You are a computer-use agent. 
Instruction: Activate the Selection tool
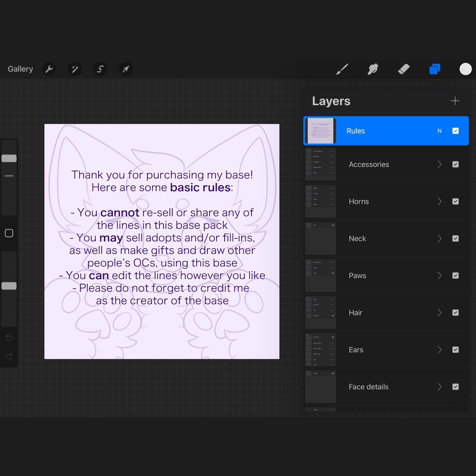[x=100, y=69]
